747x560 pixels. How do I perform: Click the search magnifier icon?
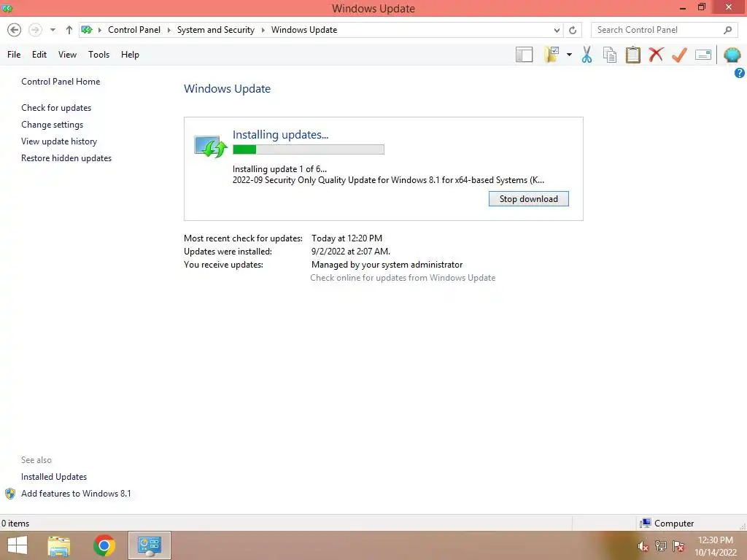pyautogui.click(x=727, y=30)
